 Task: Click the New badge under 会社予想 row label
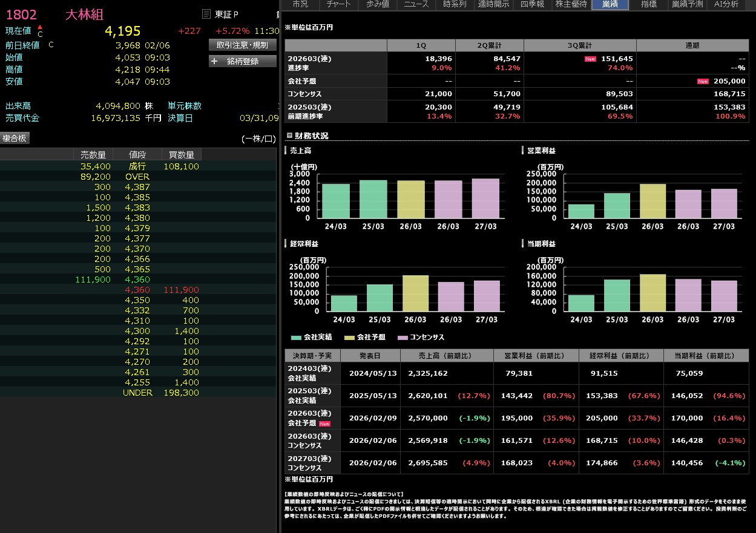click(324, 423)
